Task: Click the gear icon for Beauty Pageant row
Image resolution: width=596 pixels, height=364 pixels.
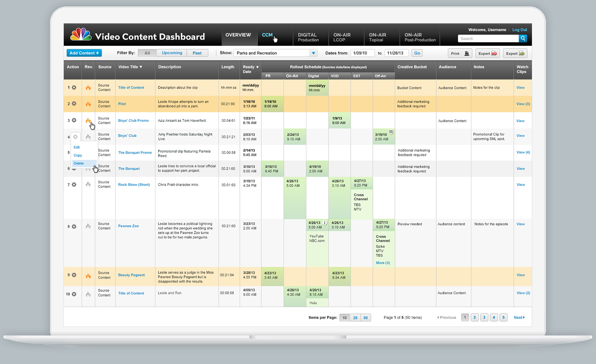Action: [74, 275]
